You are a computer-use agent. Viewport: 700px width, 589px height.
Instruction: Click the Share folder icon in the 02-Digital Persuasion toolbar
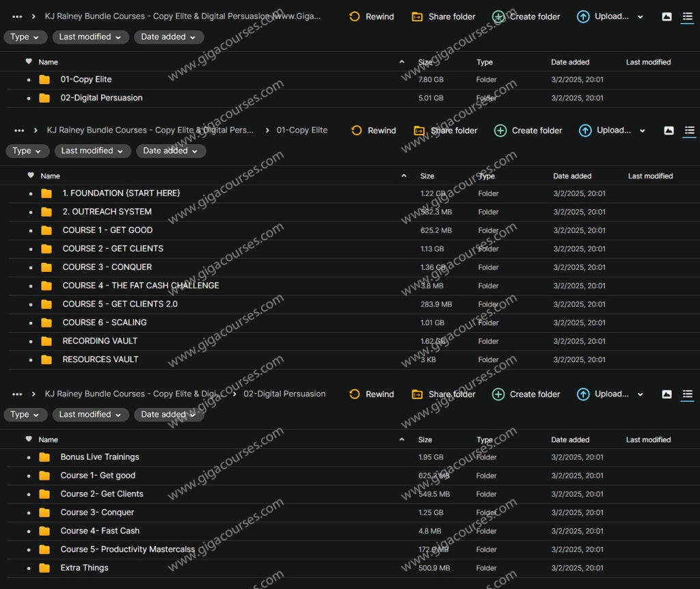pyautogui.click(x=417, y=394)
